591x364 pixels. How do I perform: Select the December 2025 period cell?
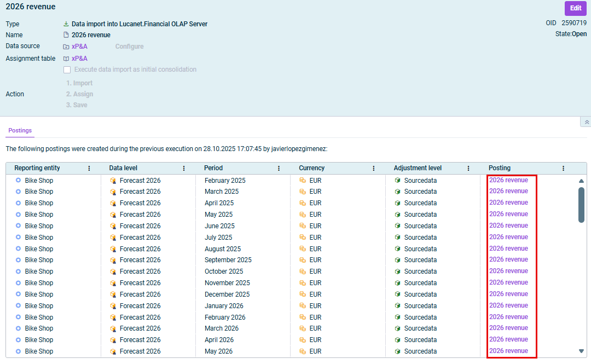coord(227,294)
